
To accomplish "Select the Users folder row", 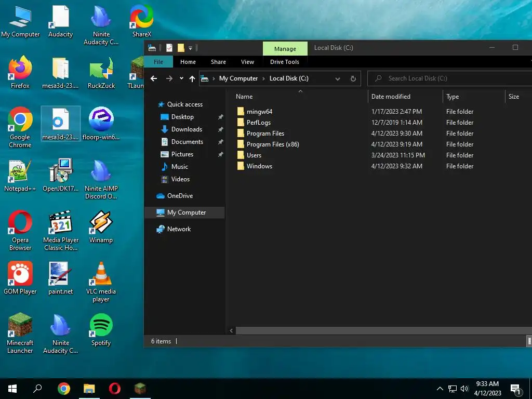I will pyautogui.click(x=254, y=155).
